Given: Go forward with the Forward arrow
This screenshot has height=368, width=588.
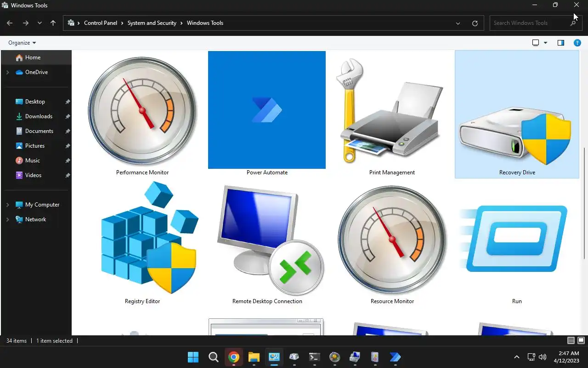Looking at the screenshot, I should click(x=26, y=23).
